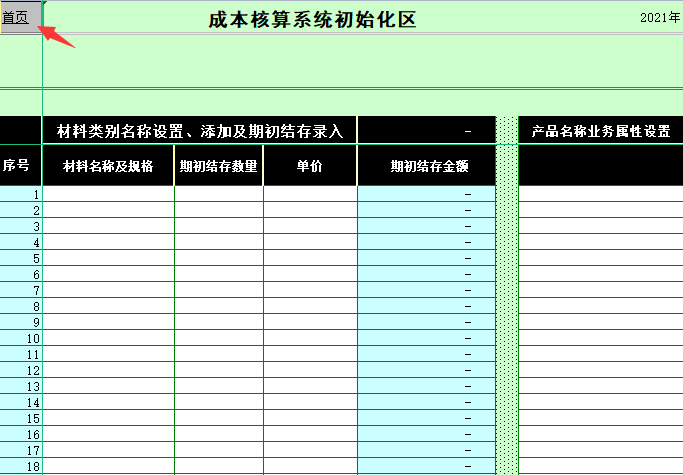Select the title 成本核算系统初始化区
Viewport: 683px width, 475px height.
[x=312, y=20]
